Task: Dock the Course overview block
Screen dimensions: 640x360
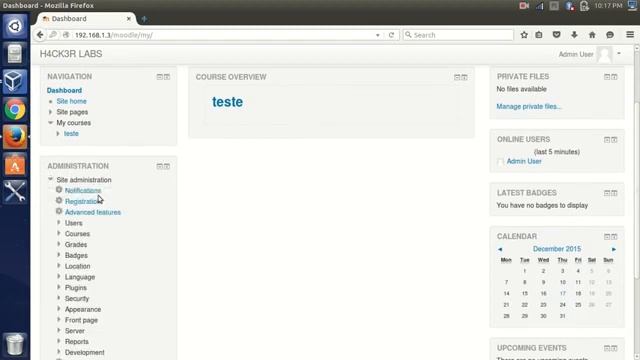Action: click(x=464, y=77)
